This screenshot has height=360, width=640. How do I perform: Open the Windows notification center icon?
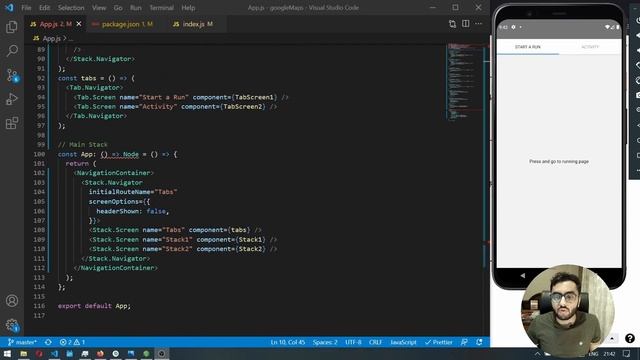(626, 353)
